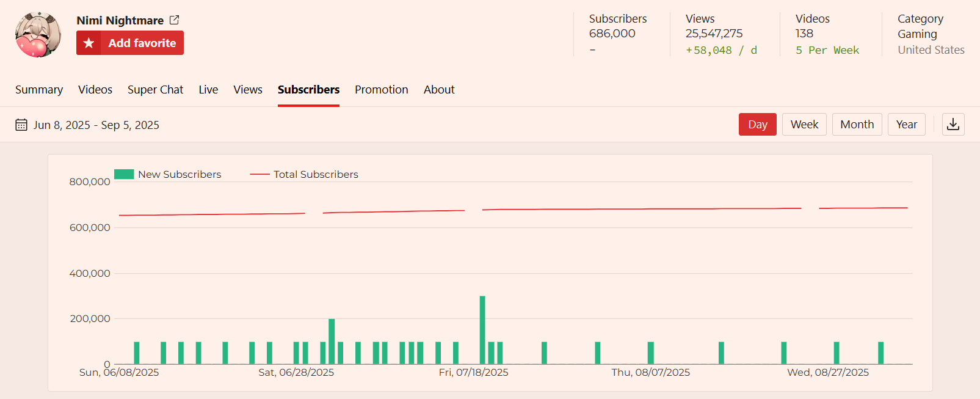Screen dimensions: 980x399
Task: Click the Add favorite button
Action: (x=130, y=43)
